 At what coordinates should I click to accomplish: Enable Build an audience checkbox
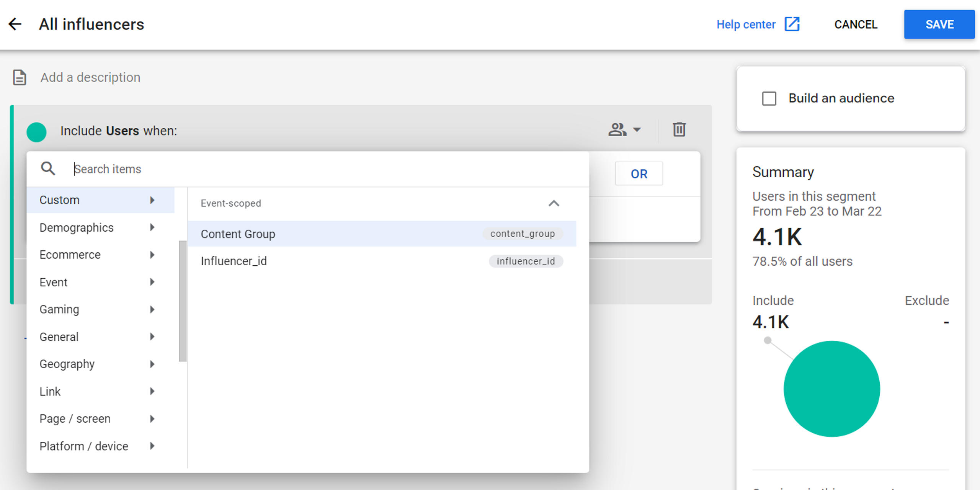[769, 98]
